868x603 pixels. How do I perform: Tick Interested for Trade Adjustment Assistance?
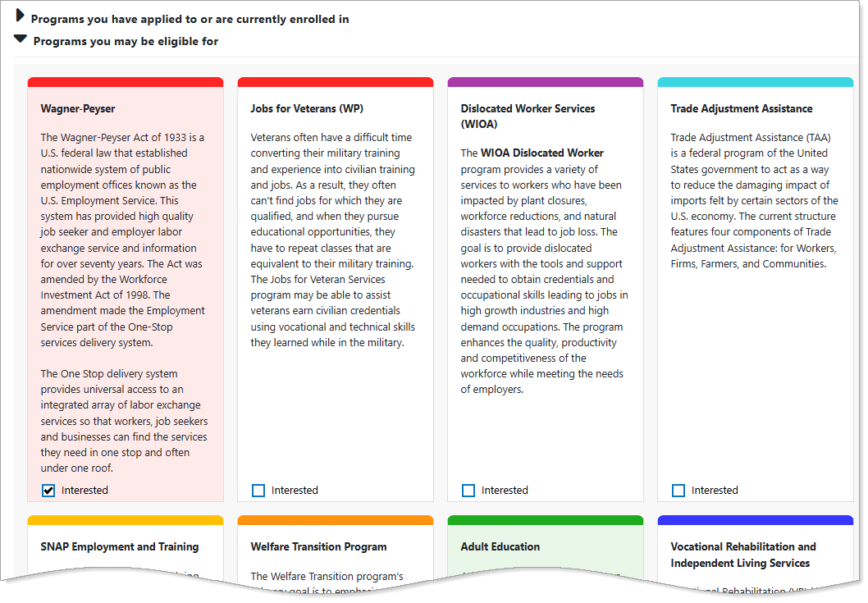point(678,491)
